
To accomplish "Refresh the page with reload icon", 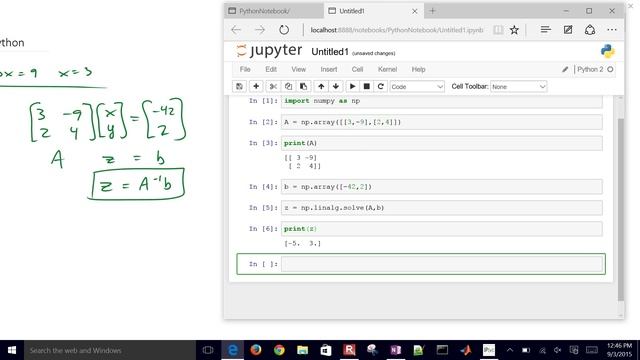I will [284, 30].
